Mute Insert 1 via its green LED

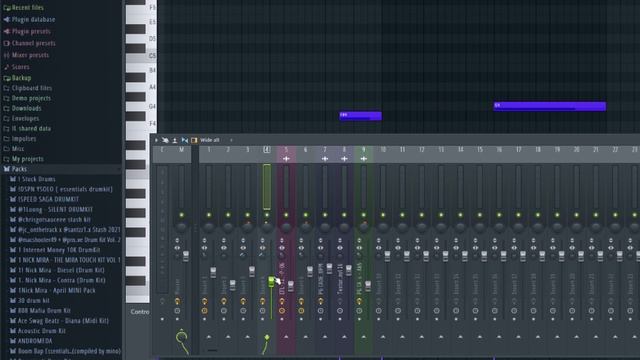pos(209,215)
